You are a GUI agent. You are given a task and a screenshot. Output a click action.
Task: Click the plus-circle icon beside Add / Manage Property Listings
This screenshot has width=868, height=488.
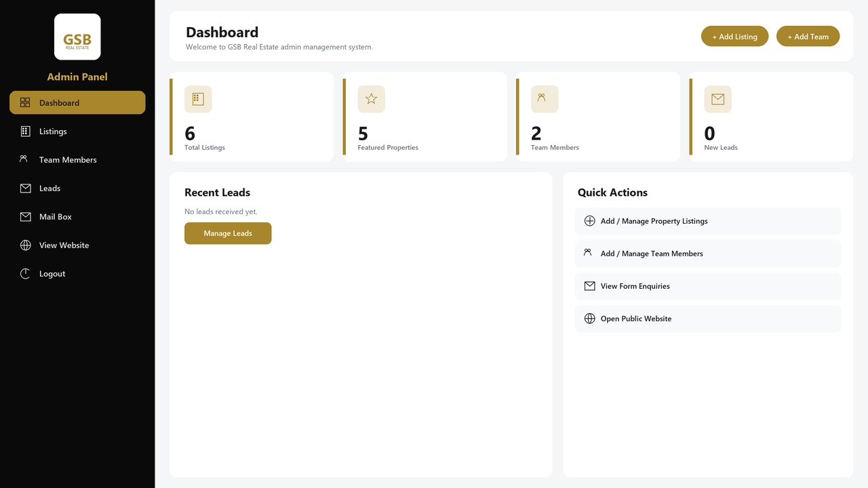click(590, 221)
